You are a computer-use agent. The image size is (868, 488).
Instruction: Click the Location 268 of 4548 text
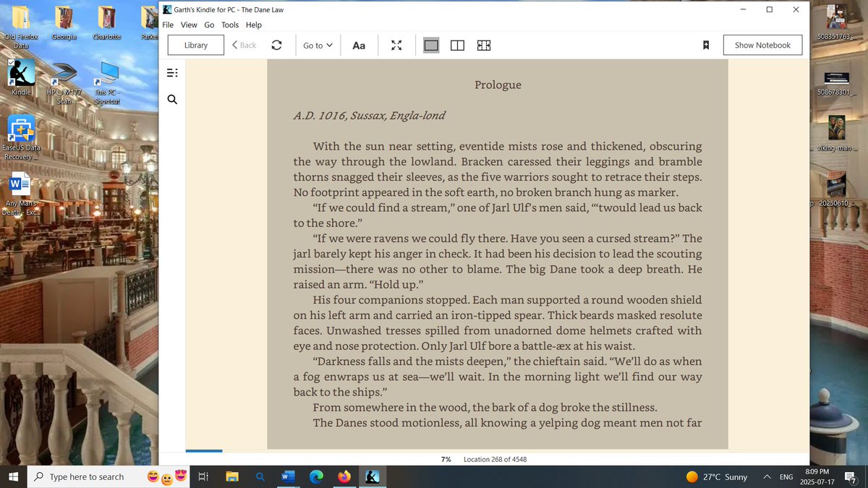(x=495, y=459)
